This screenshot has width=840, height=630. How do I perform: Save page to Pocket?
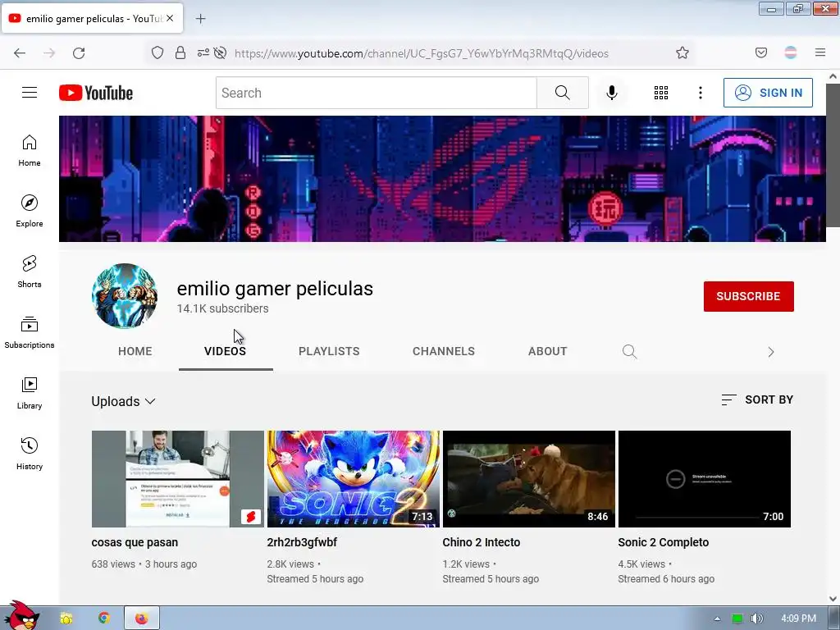(x=761, y=52)
